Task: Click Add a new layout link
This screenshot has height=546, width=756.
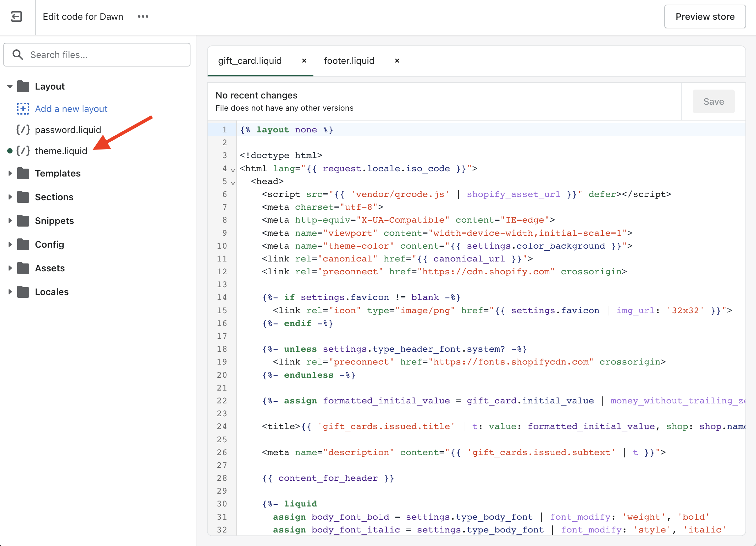Action: tap(71, 109)
